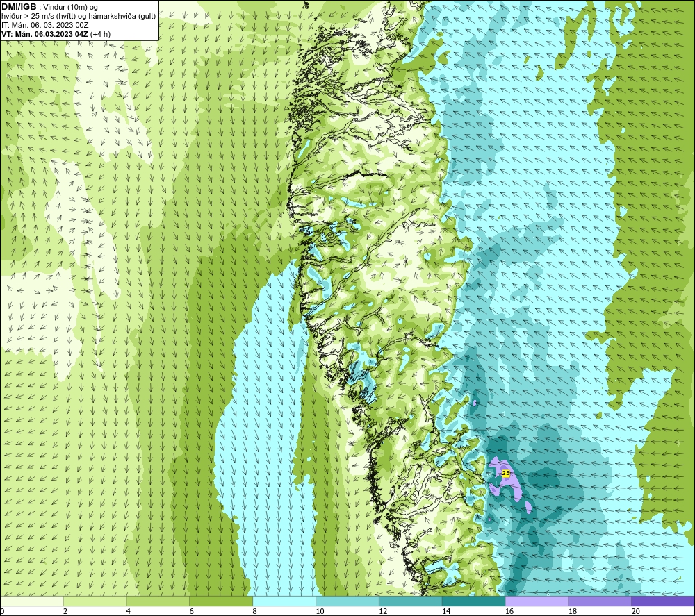Select the DMI/IGB title text
Image resolution: width=695 pixels, height=616 pixels.
pos(19,7)
